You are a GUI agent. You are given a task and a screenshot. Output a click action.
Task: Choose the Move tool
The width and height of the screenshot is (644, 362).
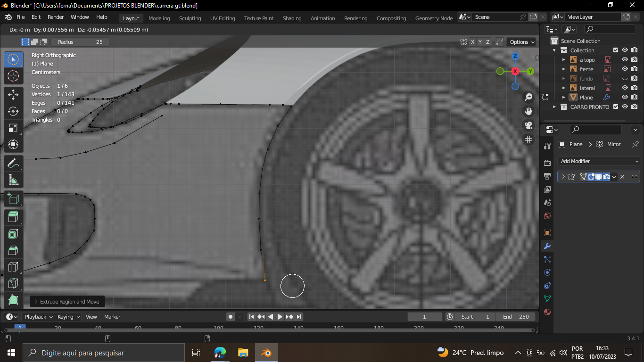(x=13, y=95)
